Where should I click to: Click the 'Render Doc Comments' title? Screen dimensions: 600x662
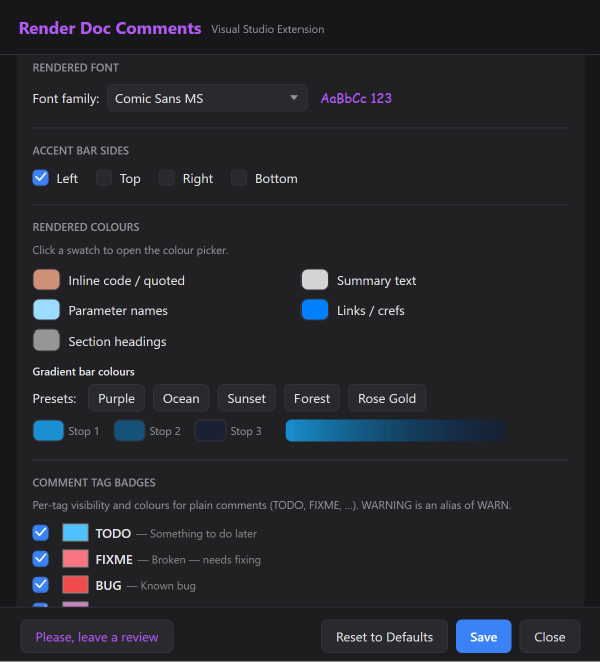coord(110,28)
